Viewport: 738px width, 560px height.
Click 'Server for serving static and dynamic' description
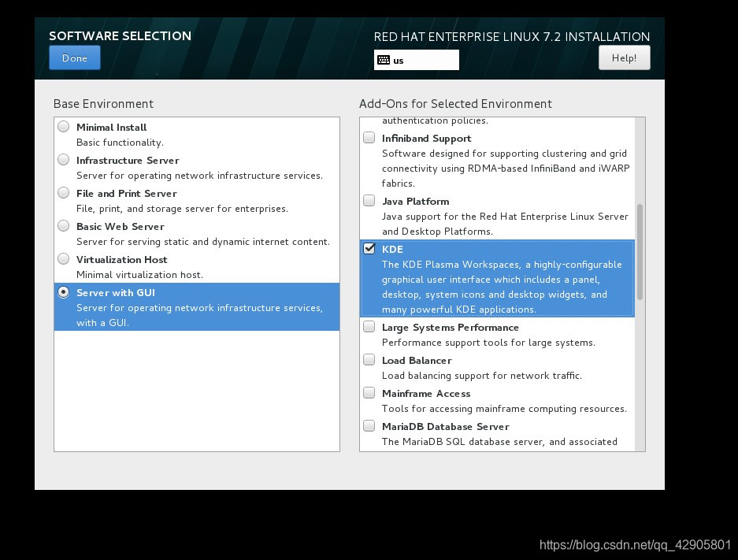(203, 242)
